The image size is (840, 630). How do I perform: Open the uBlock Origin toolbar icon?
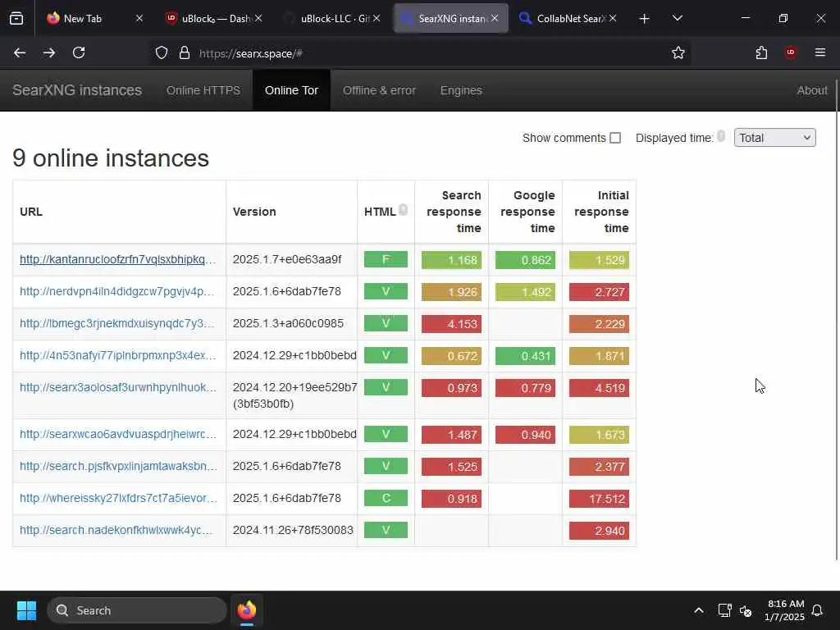pyautogui.click(x=791, y=52)
